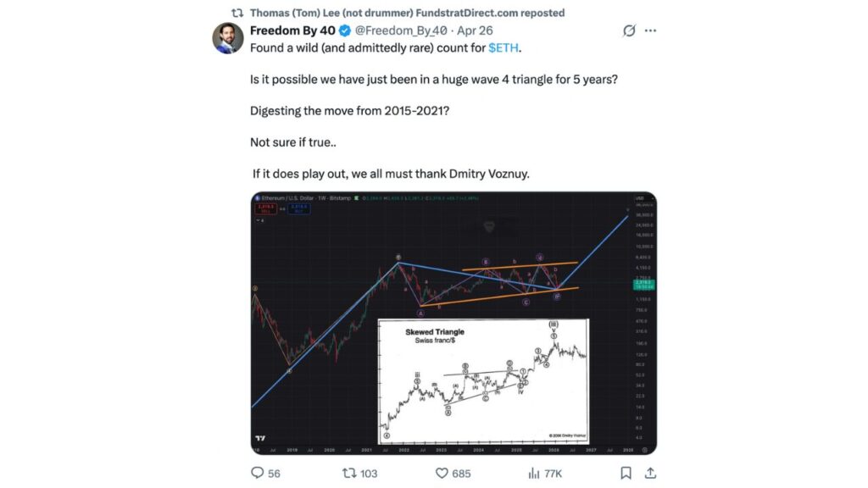Open Grok analysis for this post
The image size is (868, 488).
tap(629, 30)
